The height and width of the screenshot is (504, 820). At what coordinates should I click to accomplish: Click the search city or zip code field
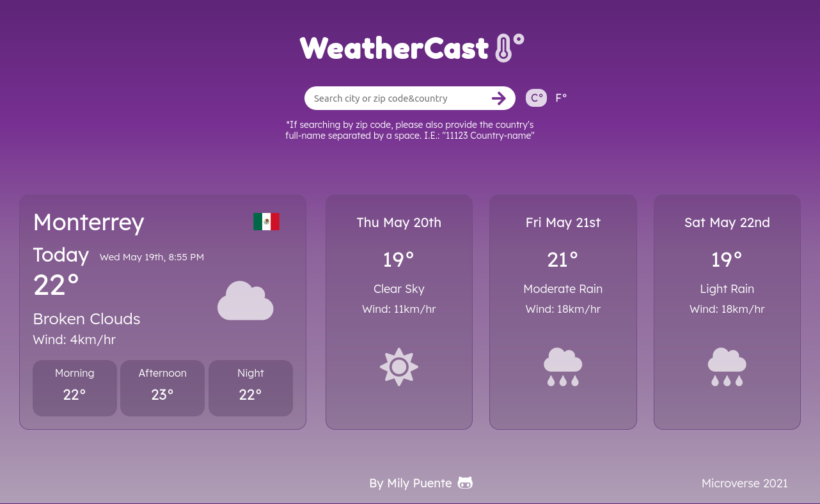click(397, 98)
